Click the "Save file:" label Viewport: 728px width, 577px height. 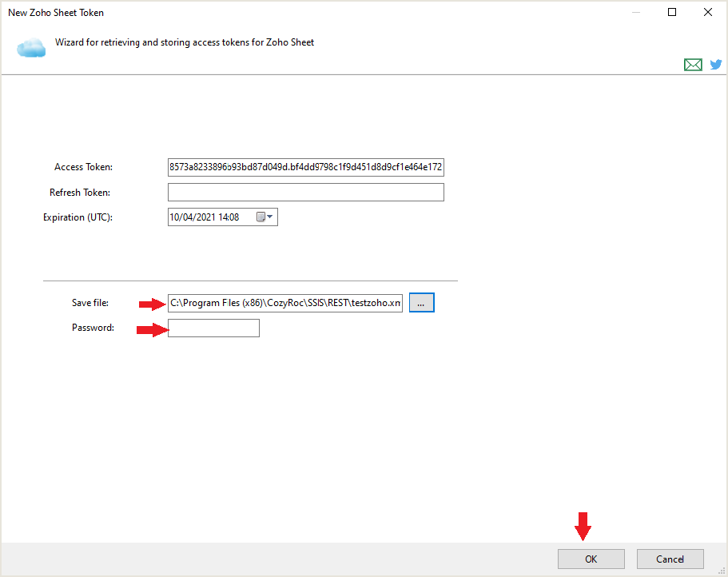pyautogui.click(x=90, y=303)
